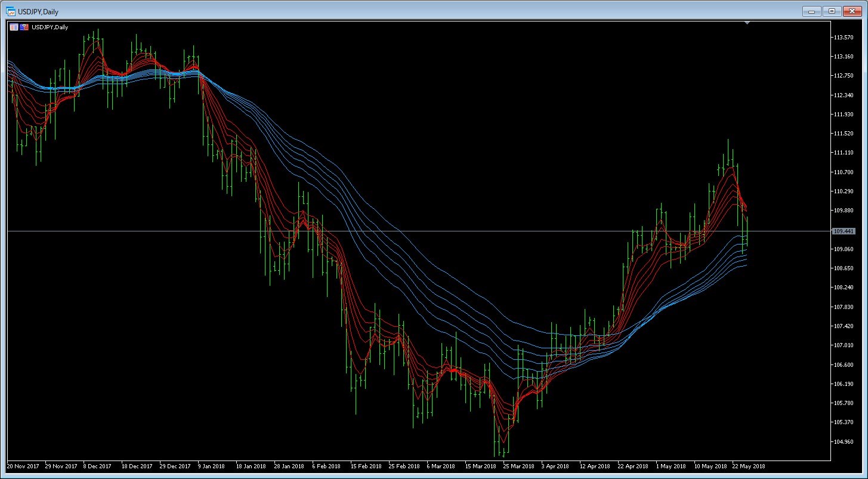Screen dimensions: 868x479
Task: Click the 8 Dec 2017 date label
Action: pos(97,466)
